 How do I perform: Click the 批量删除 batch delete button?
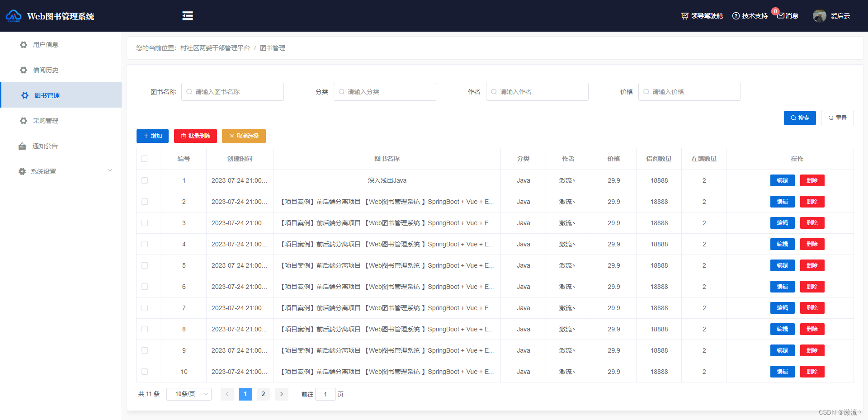[x=195, y=136]
